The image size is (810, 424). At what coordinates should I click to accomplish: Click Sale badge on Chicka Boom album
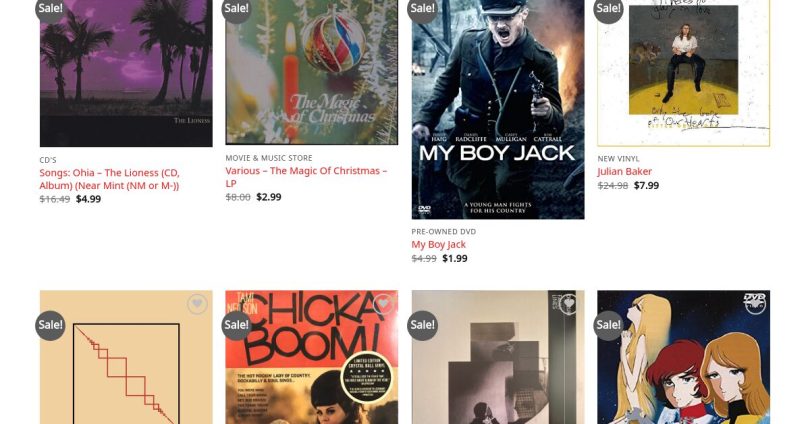236,325
